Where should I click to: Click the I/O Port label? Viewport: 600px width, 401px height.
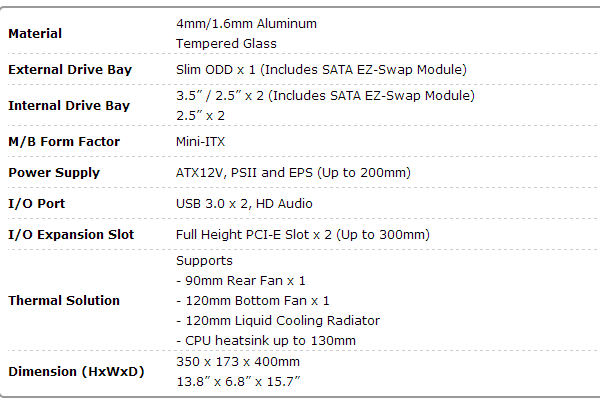point(37,204)
